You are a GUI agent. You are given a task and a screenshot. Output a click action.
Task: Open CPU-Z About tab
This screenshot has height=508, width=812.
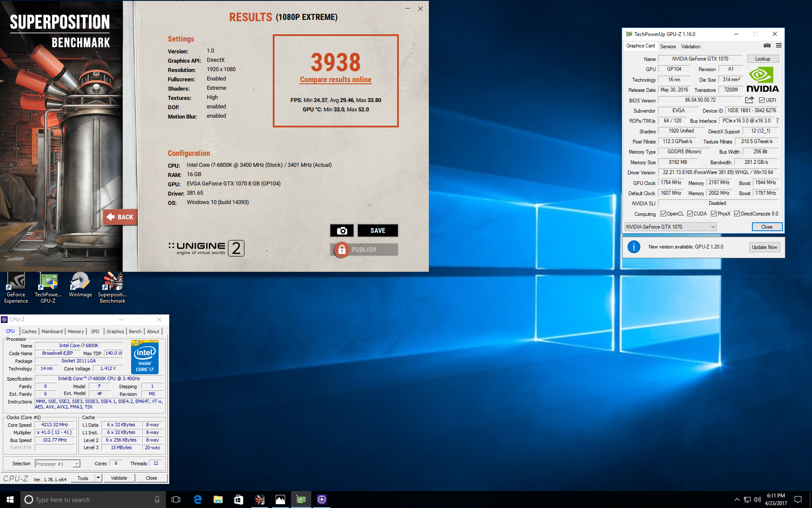tap(153, 331)
